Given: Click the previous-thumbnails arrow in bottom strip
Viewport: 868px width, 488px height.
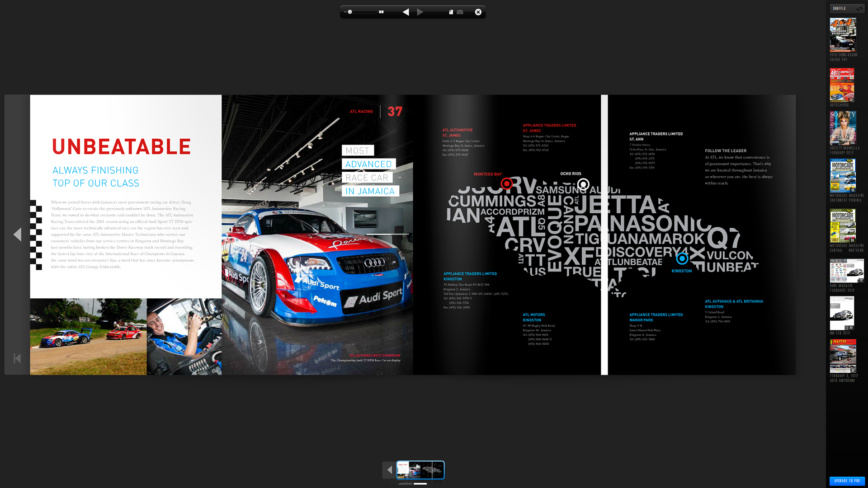Looking at the screenshot, I should tap(389, 470).
